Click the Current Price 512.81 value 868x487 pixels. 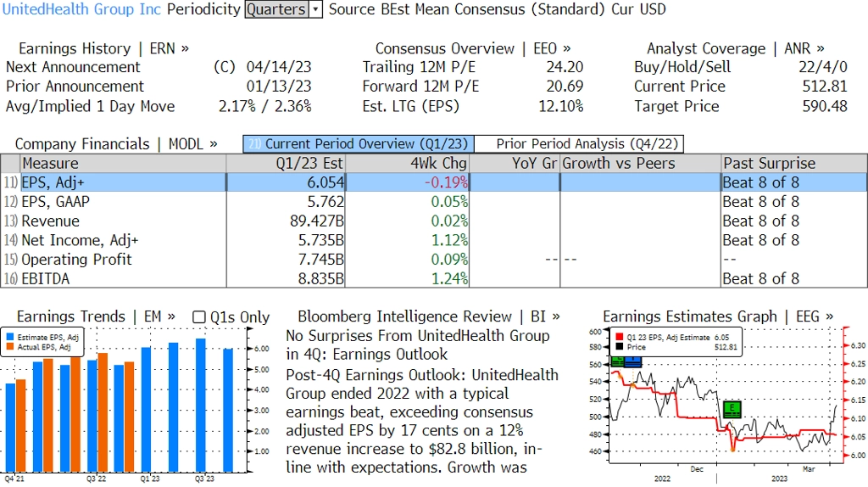pos(825,87)
